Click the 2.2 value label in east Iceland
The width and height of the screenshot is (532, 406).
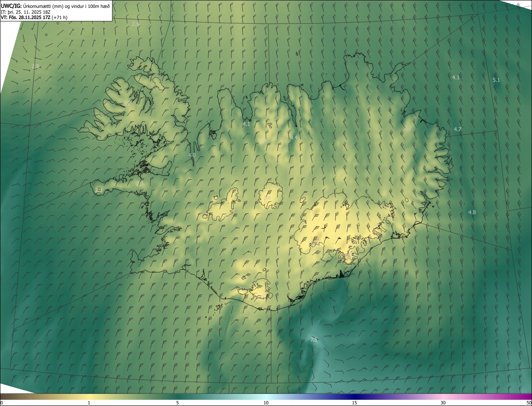pos(408,128)
